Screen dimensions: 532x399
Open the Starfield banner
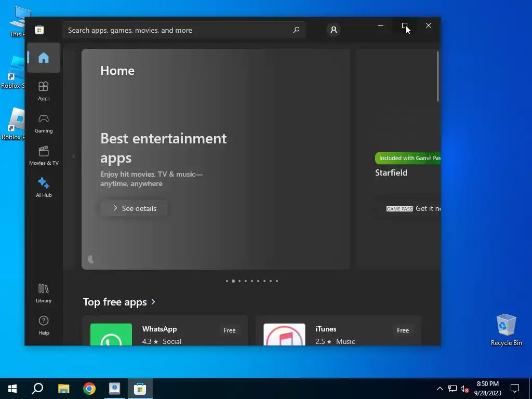(x=398, y=159)
